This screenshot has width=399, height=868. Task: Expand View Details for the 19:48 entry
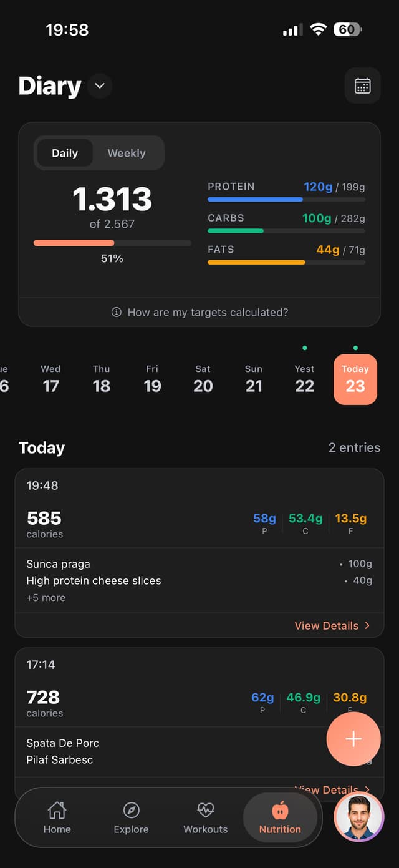332,625
